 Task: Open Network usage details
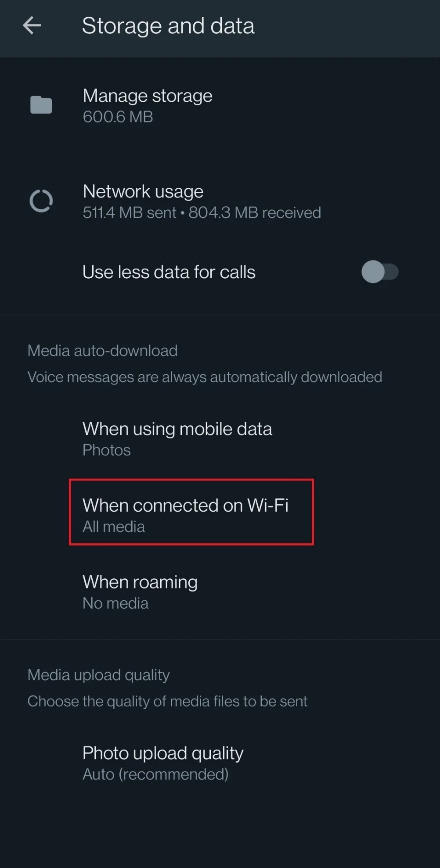pyautogui.click(x=220, y=201)
